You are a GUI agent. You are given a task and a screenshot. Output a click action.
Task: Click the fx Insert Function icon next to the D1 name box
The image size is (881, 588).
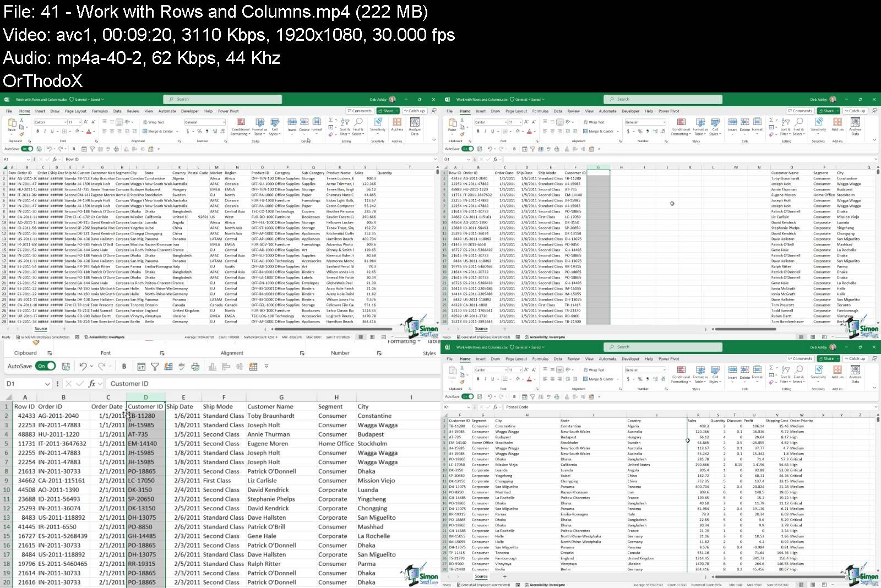tap(92, 384)
